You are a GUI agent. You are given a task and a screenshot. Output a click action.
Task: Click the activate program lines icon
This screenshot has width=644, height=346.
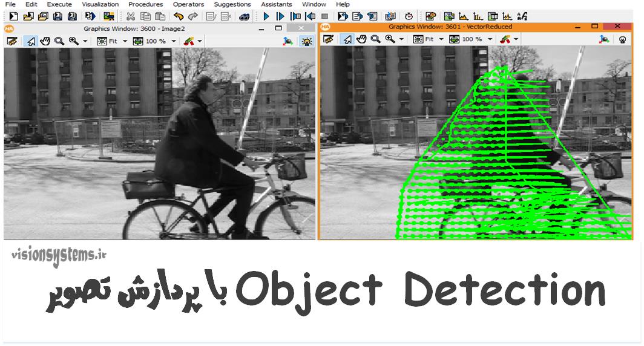(211, 16)
